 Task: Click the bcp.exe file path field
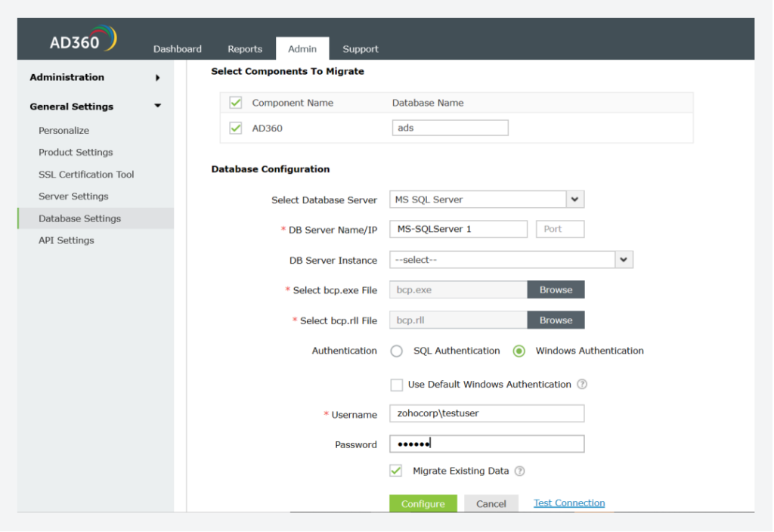point(459,289)
